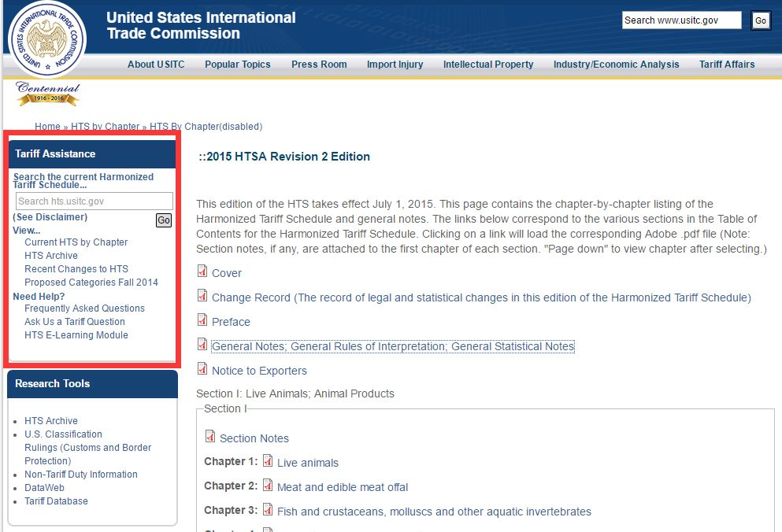Open the first HTS by Chapter breadcrumb link
Image resolution: width=782 pixels, height=532 pixels.
point(106,127)
